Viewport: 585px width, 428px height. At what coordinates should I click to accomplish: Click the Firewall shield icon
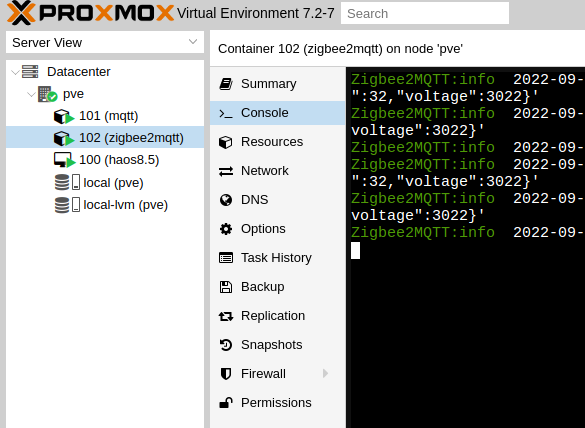tap(226, 374)
